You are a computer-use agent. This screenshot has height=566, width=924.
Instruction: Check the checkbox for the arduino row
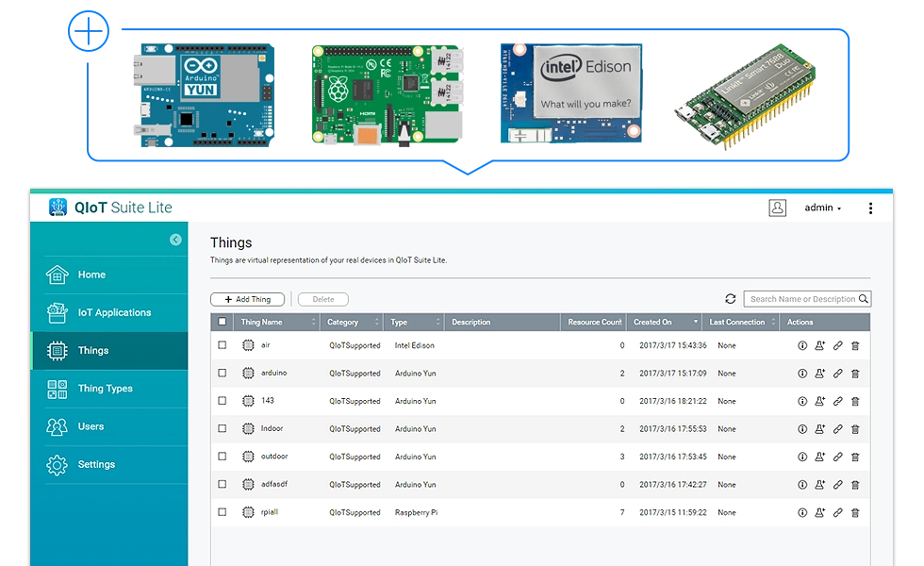click(223, 373)
